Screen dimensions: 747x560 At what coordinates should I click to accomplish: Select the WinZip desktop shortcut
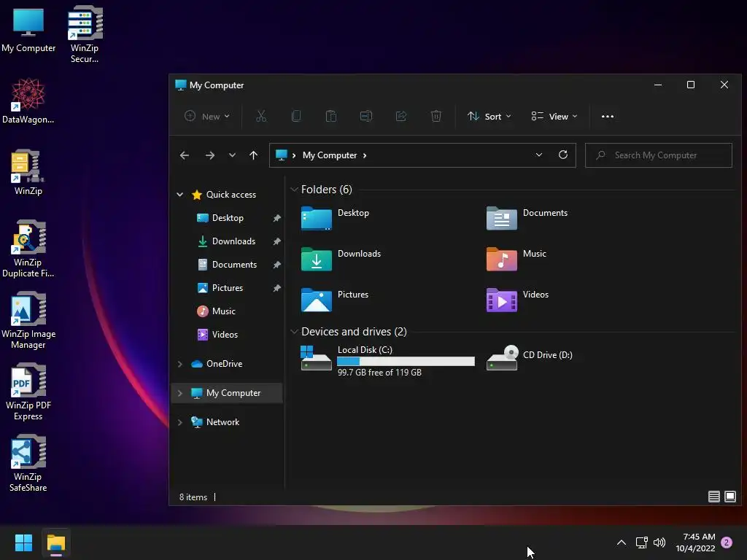point(28,172)
